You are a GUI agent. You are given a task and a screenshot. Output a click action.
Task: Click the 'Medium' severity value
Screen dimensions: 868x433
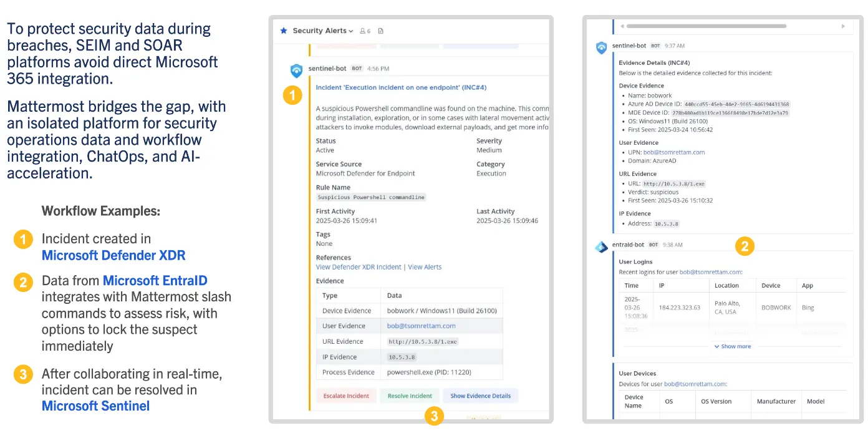pyautogui.click(x=489, y=150)
